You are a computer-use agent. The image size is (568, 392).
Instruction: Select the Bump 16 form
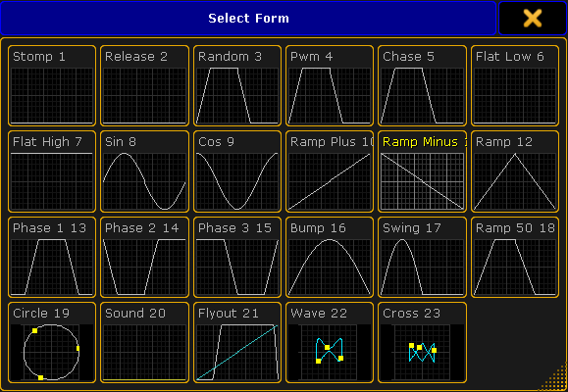tap(330, 257)
